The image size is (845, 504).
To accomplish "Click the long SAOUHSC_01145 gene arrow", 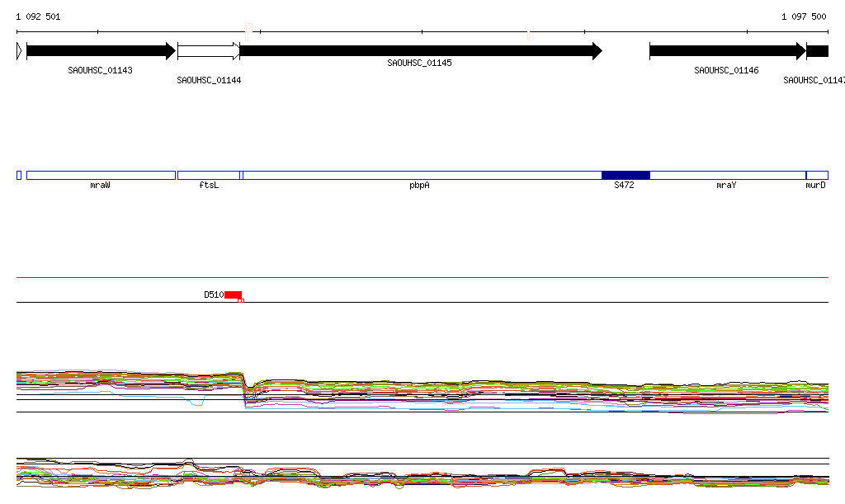I will [x=419, y=51].
